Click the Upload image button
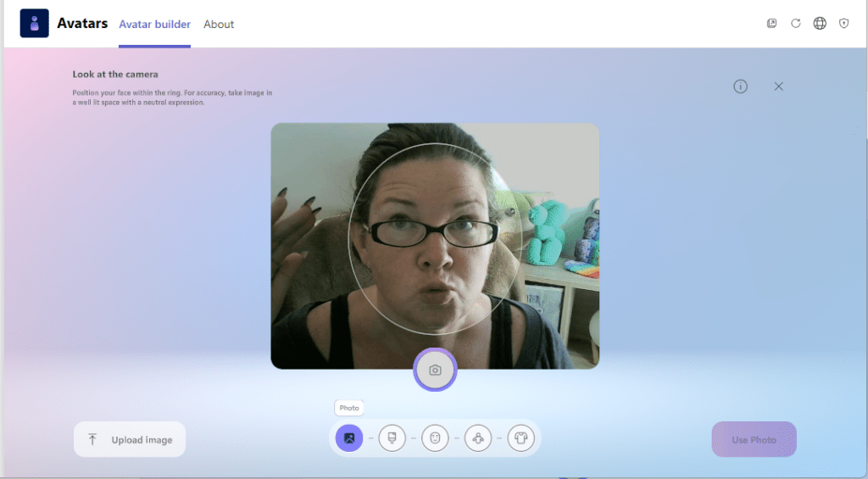This screenshot has height=479, width=868. pos(130,440)
